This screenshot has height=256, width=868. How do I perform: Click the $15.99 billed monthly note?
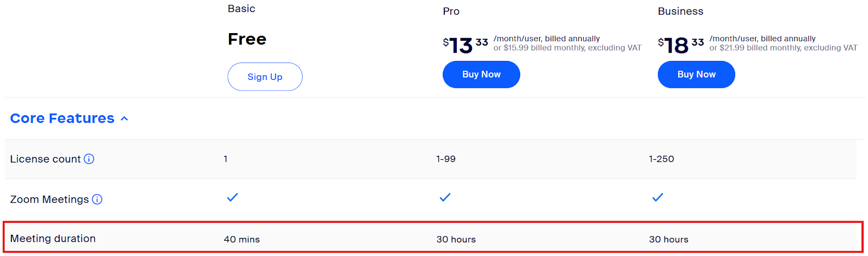pyautogui.click(x=567, y=48)
